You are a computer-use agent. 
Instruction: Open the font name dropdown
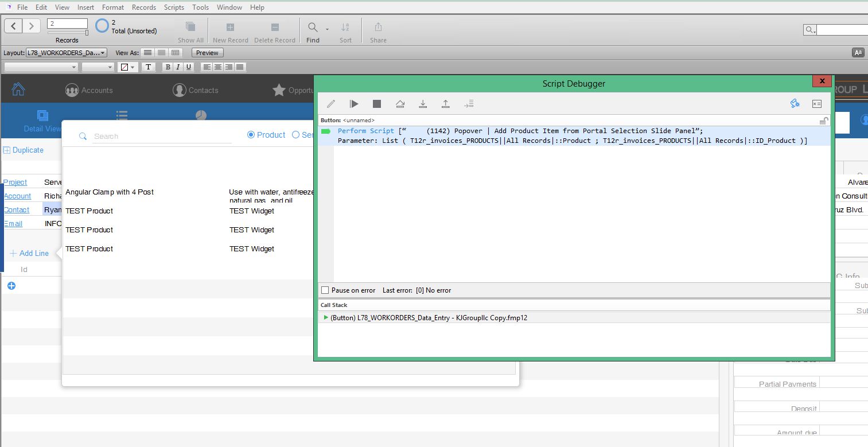click(41, 67)
